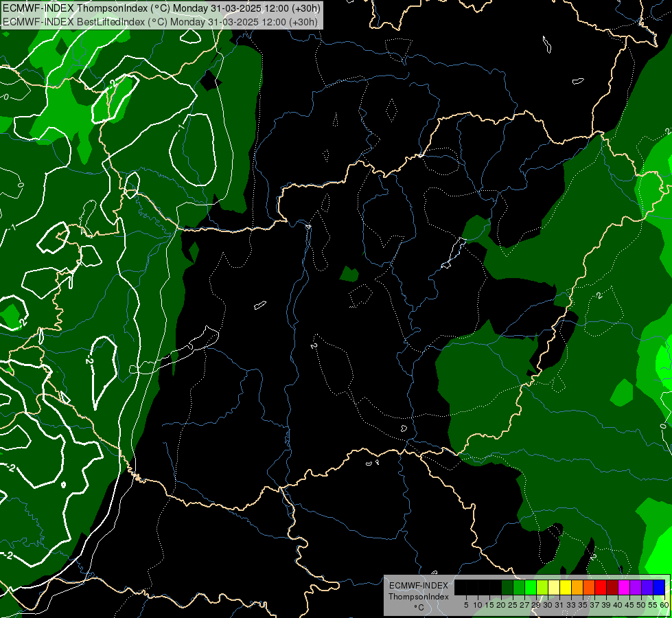
Task: Click the ThompsonIndex title line at top
Action: tap(161, 8)
